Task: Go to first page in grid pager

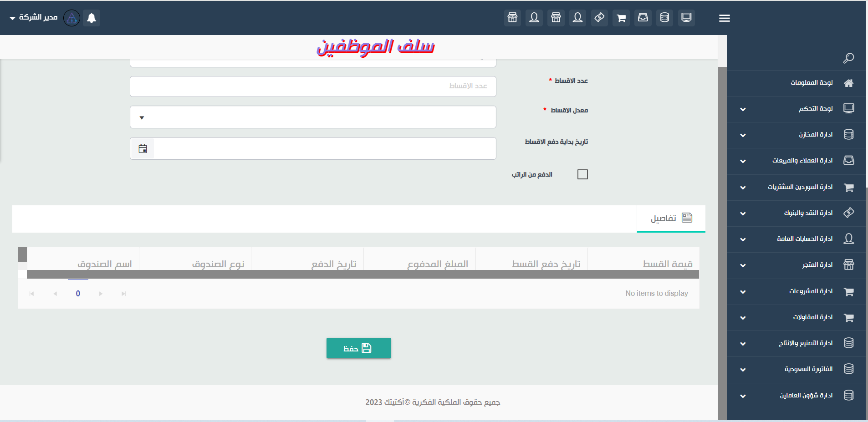Action: pos(31,294)
